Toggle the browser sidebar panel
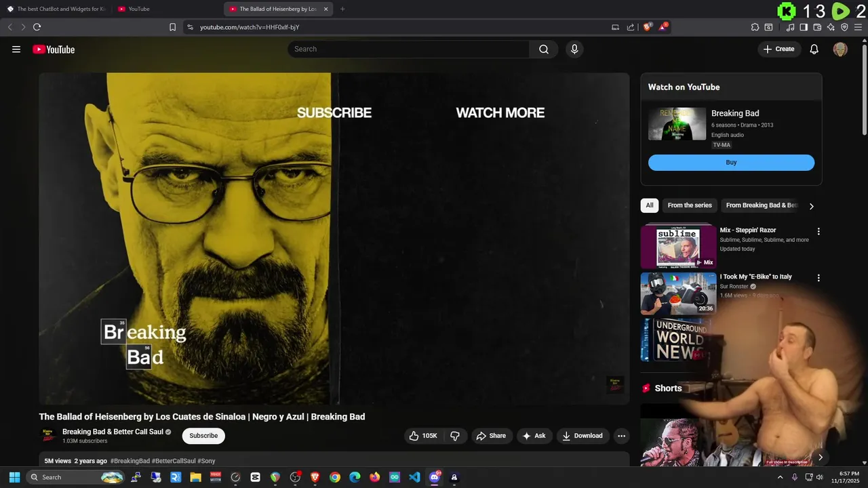 point(804,27)
